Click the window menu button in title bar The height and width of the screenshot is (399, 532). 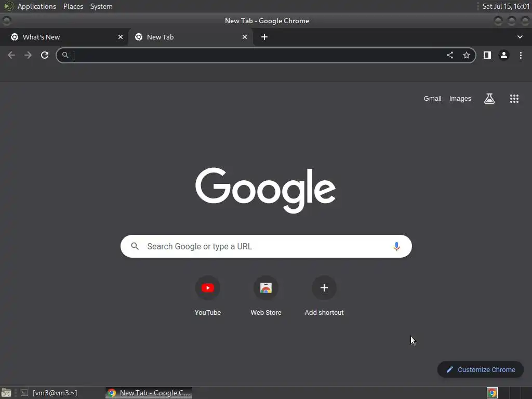pyautogui.click(x=6, y=21)
